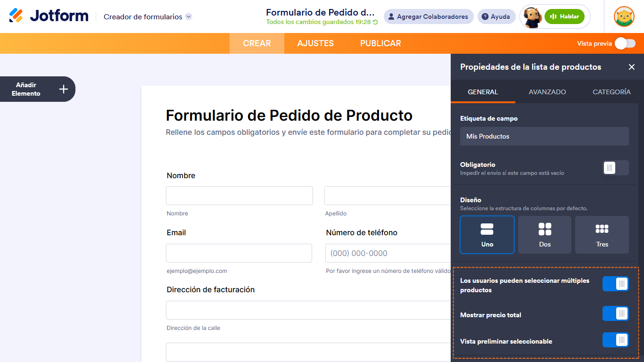Click the street address input field
The image size is (644, 362).
[x=308, y=310]
